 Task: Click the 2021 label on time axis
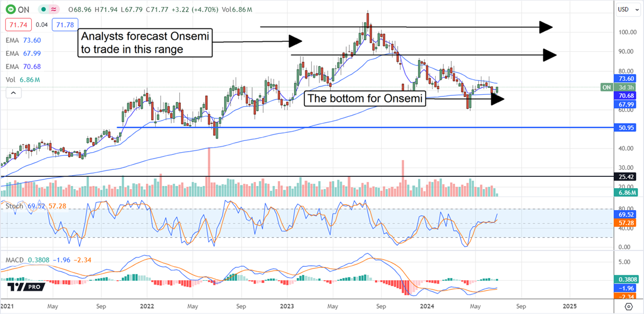click(8, 306)
